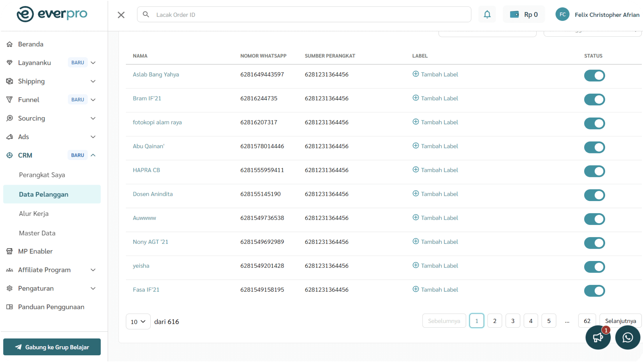Open notifications bell

point(487,14)
